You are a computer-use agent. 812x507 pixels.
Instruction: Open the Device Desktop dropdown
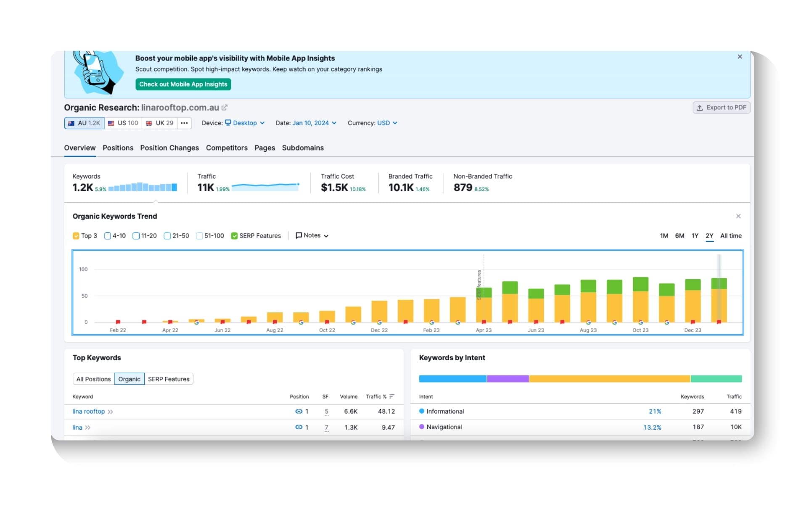coord(245,123)
